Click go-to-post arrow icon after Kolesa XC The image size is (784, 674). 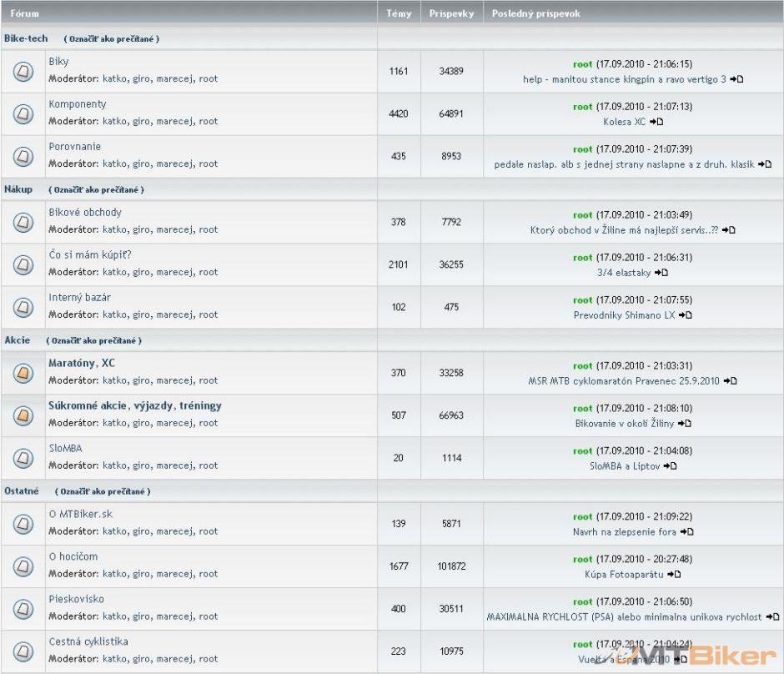(656, 122)
